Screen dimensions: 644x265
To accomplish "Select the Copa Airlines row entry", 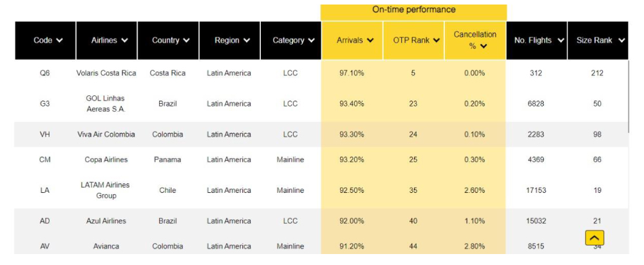I will tap(106, 159).
